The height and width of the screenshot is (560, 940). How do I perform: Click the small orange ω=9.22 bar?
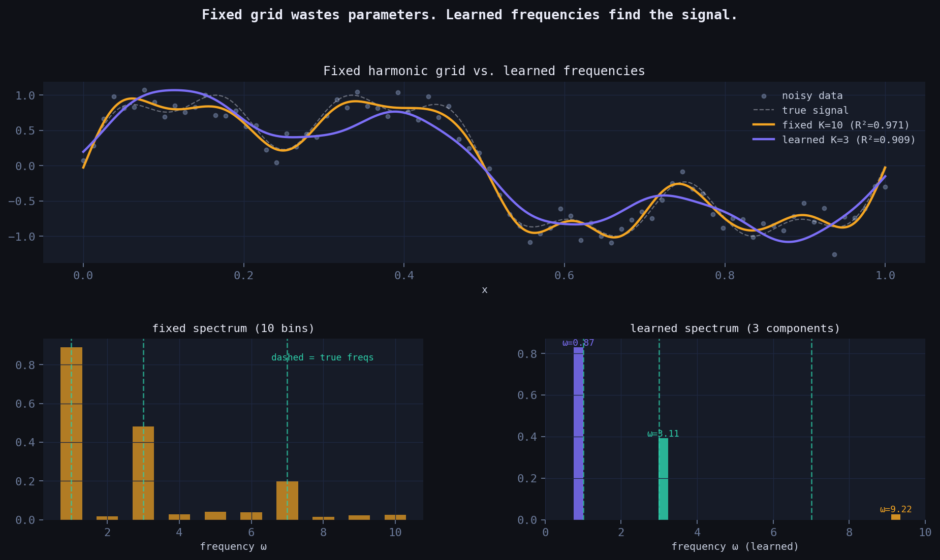click(x=895, y=517)
